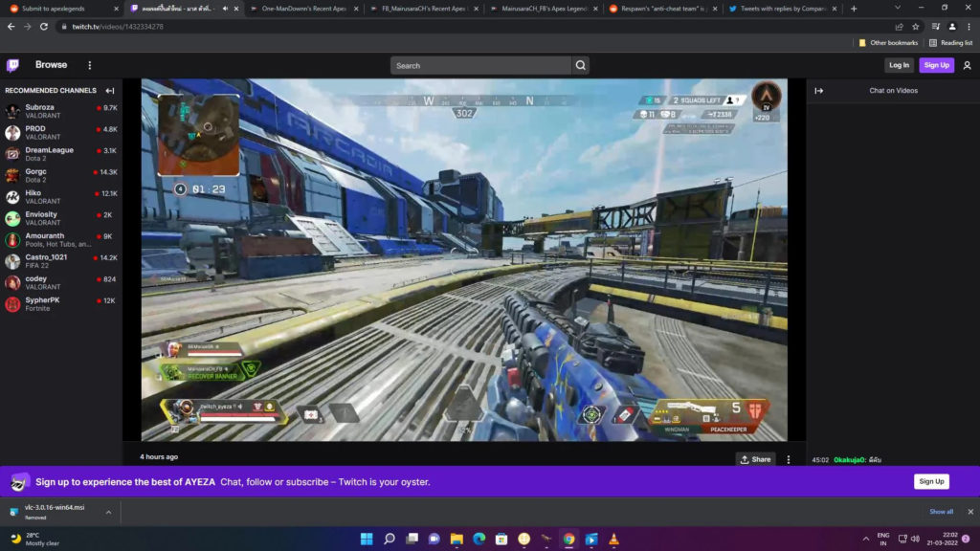Click the Log In button
The height and width of the screenshot is (551, 980).
[x=898, y=64]
